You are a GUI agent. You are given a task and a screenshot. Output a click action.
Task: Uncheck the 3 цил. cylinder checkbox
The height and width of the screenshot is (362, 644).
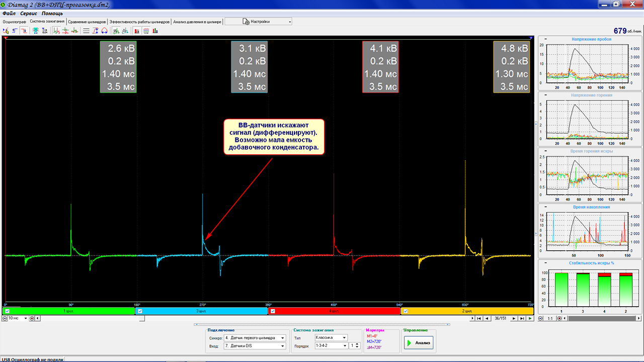140,311
